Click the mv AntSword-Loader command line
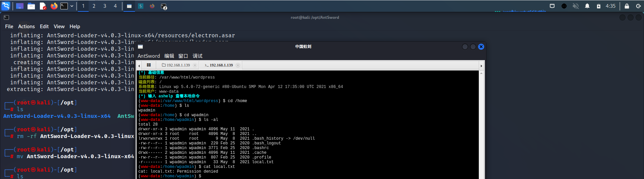The height and width of the screenshot is (179, 644). 76,156
